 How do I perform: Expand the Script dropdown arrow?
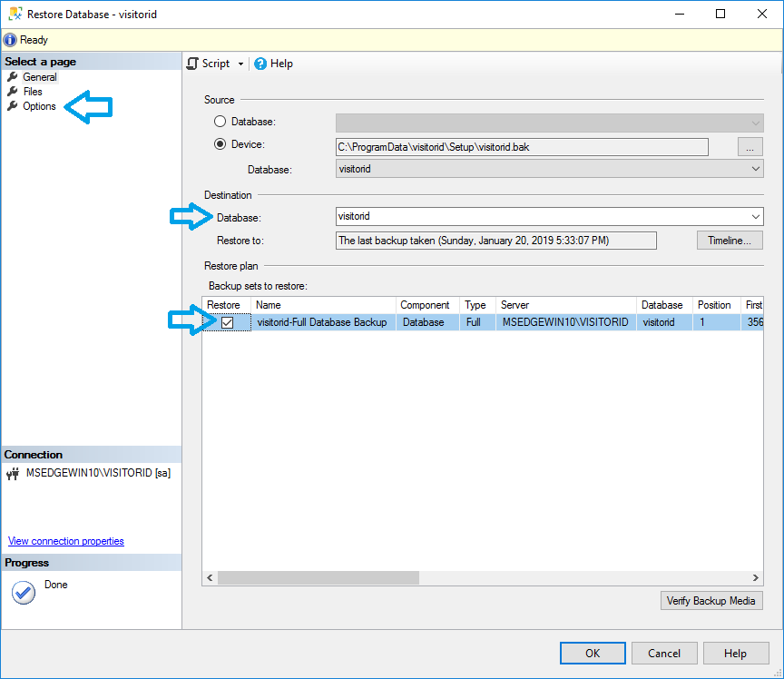click(x=240, y=64)
